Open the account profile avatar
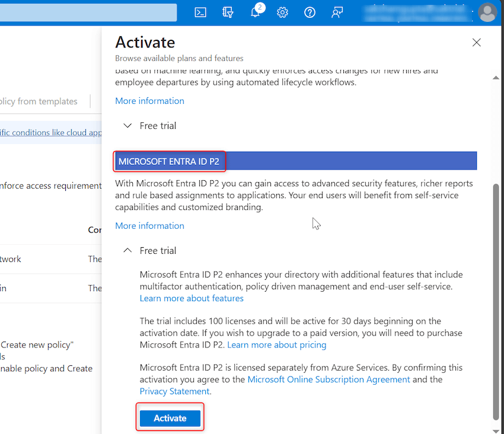This screenshot has height=434, width=504. [487, 12]
